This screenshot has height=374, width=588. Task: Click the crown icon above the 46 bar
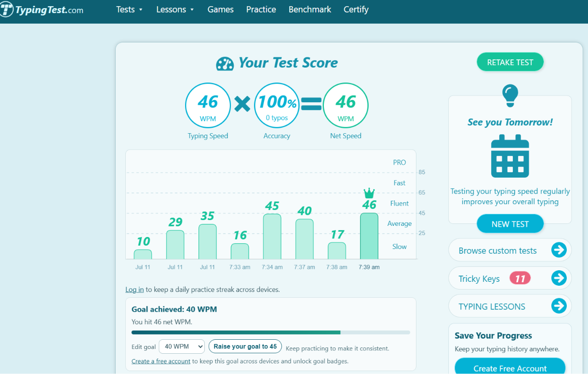369,193
